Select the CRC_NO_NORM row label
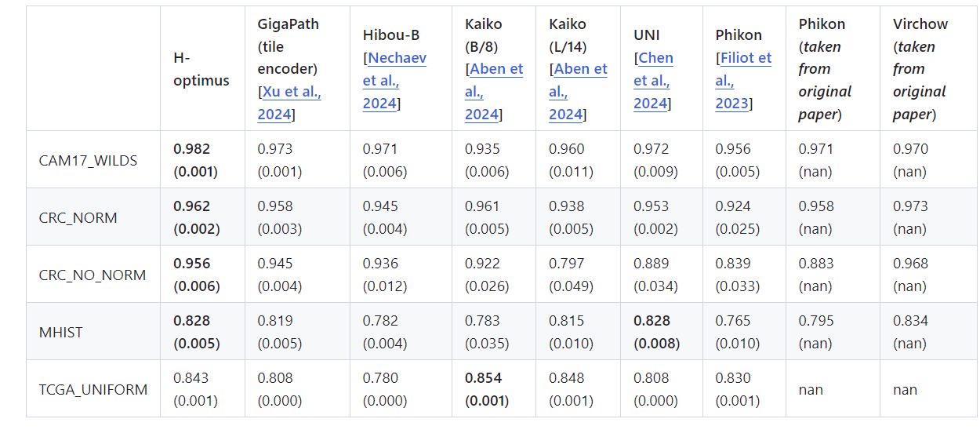 click(93, 275)
